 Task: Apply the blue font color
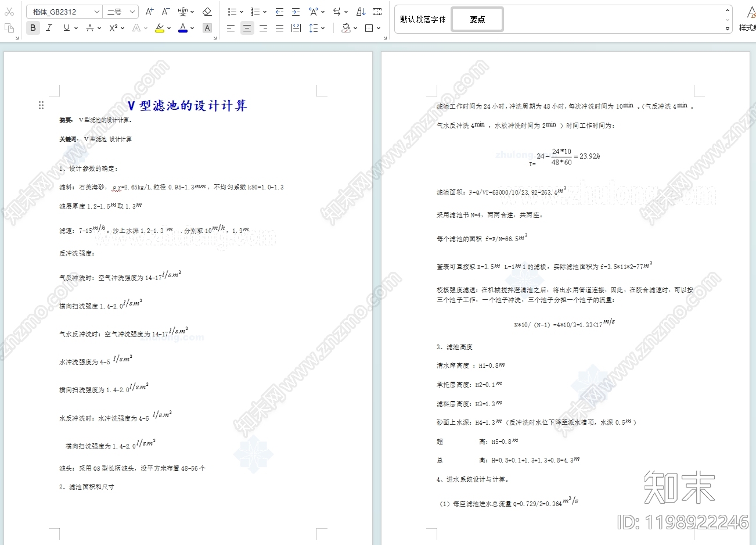click(183, 28)
